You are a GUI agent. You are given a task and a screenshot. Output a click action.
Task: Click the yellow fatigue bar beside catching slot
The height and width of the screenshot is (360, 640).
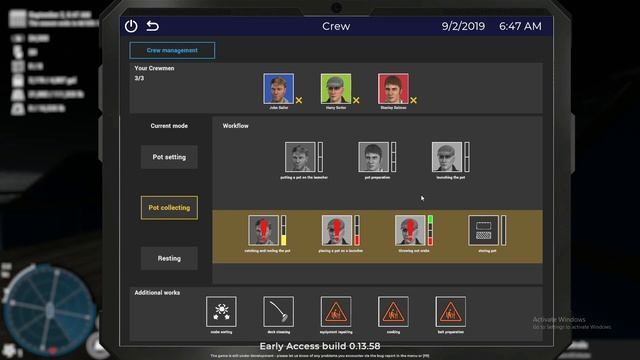(x=284, y=230)
